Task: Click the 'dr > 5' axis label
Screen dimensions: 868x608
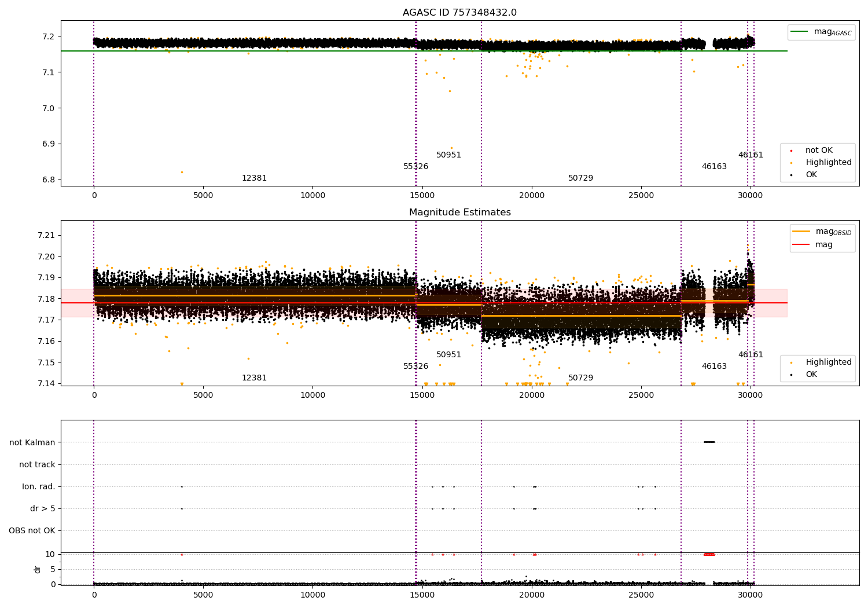Action: 43,509
